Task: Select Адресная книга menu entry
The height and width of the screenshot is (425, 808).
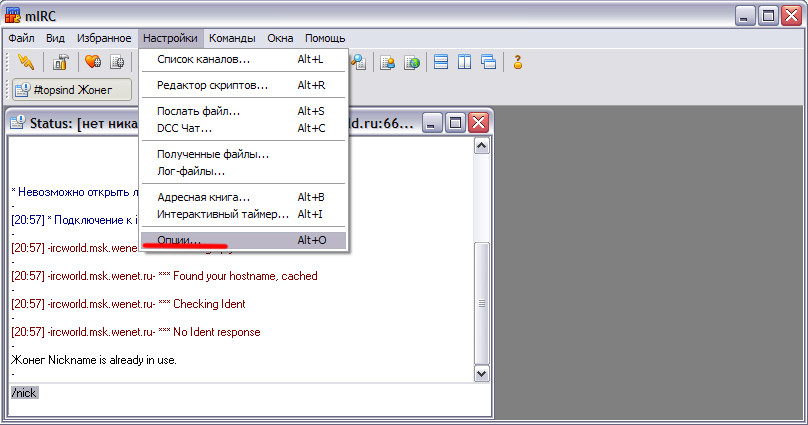Action: click(x=243, y=197)
